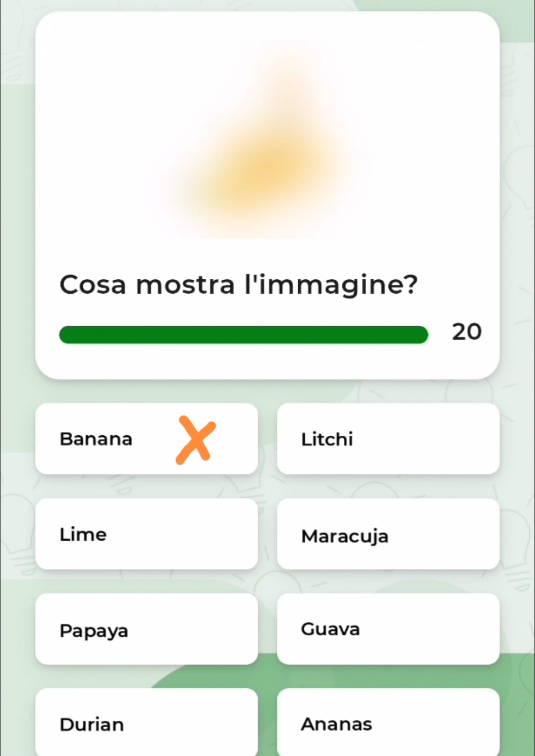Screen dimensions: 535x756
Task: Click the green countdown progress bar
Action: click(x=243, y=335)
